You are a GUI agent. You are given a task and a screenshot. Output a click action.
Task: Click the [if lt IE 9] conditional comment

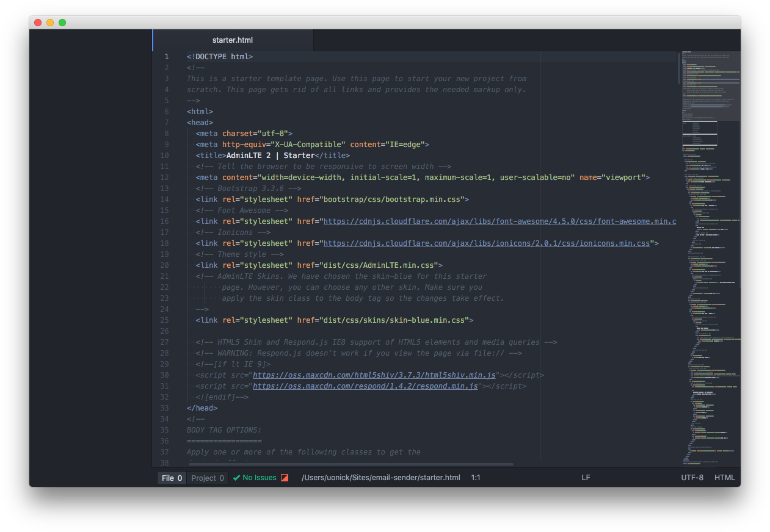coord(233,364)
